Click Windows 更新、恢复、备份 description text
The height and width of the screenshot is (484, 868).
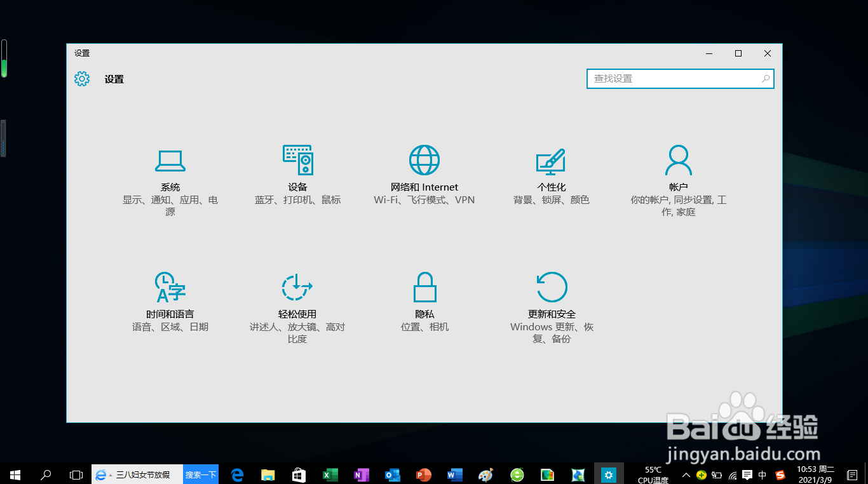coord(552,333)
